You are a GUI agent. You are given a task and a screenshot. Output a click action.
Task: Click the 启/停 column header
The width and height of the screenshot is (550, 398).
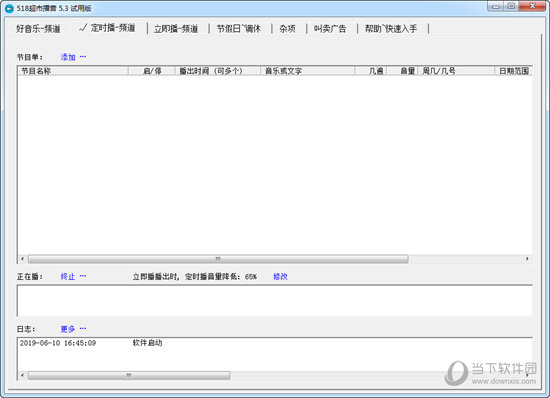152,71
